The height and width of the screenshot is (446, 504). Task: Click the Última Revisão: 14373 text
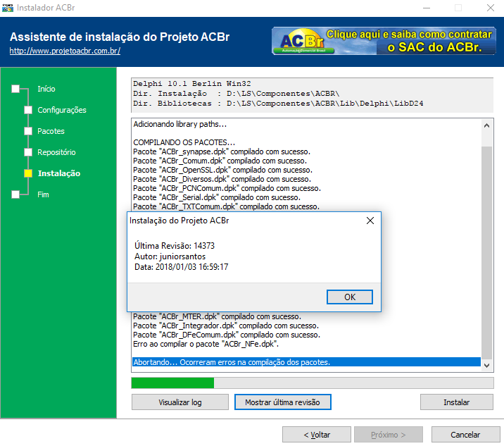pos(174,246)
